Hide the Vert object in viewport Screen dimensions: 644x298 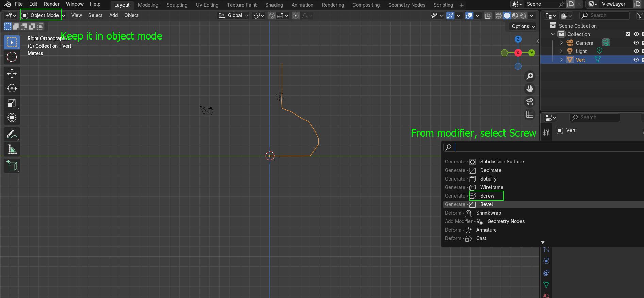(x=636, y=60)
